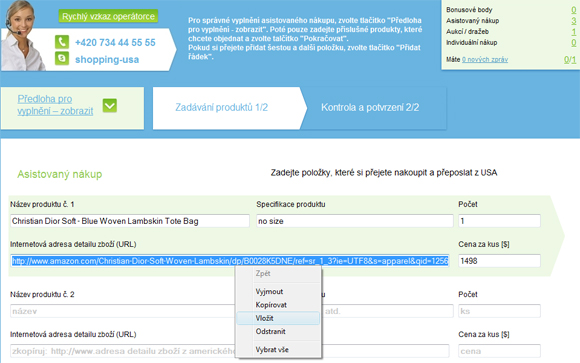Click the Rychlý vzkaz operátorce button
Image resolution: width=580 pixels, height=363 pixels.
point(108,16)
